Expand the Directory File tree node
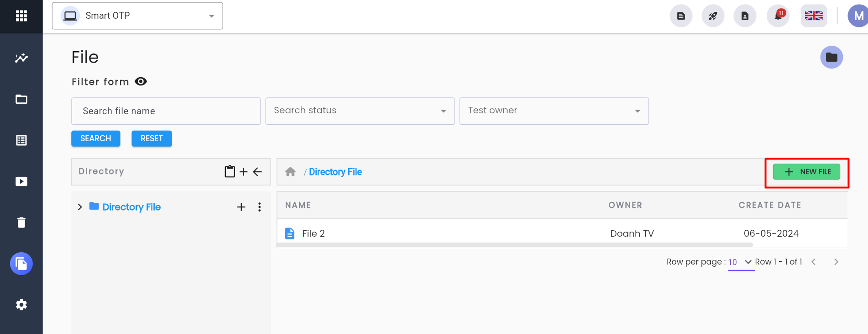This screenshot has height=334, width=868. point(80,207)
